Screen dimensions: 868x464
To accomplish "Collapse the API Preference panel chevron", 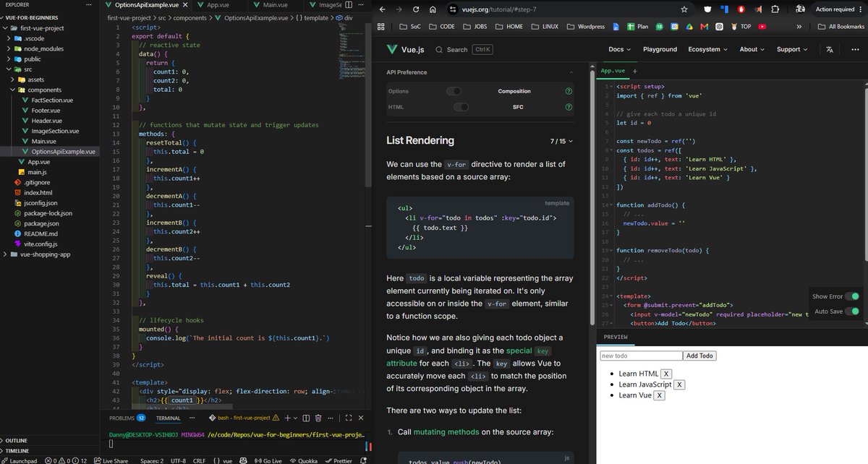I will point(571,72).
